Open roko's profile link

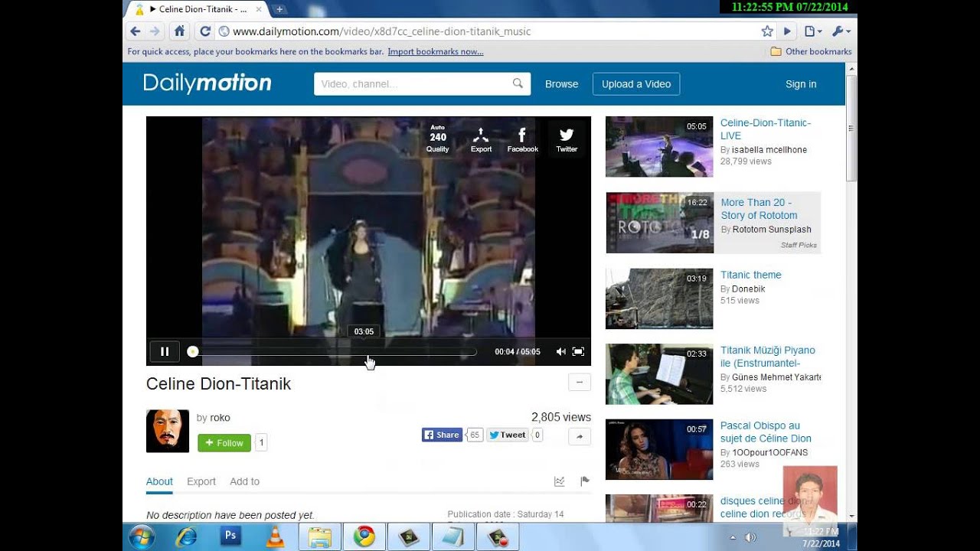tap(220, 418)
